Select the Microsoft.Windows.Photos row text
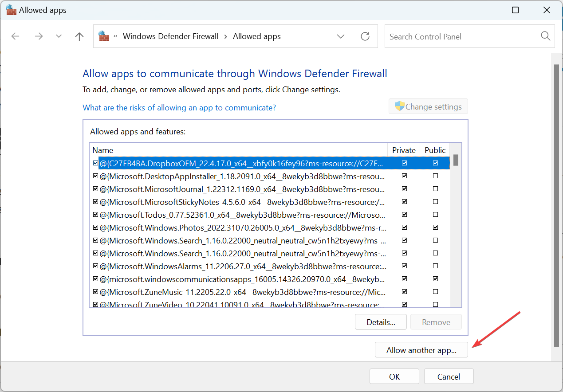Viewport: 563px width, 392px height. coord(243,227)
